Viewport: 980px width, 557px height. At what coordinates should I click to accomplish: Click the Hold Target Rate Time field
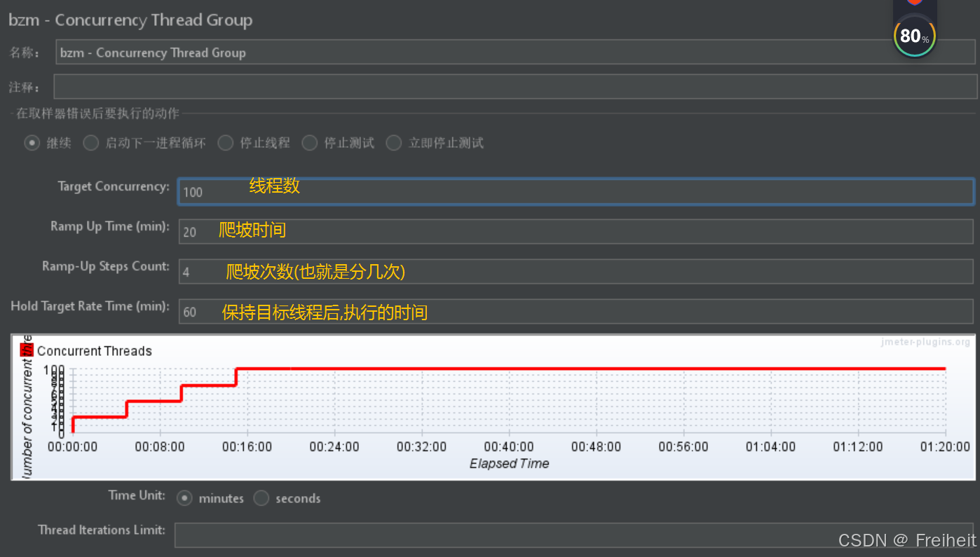(x=576, y=312)
